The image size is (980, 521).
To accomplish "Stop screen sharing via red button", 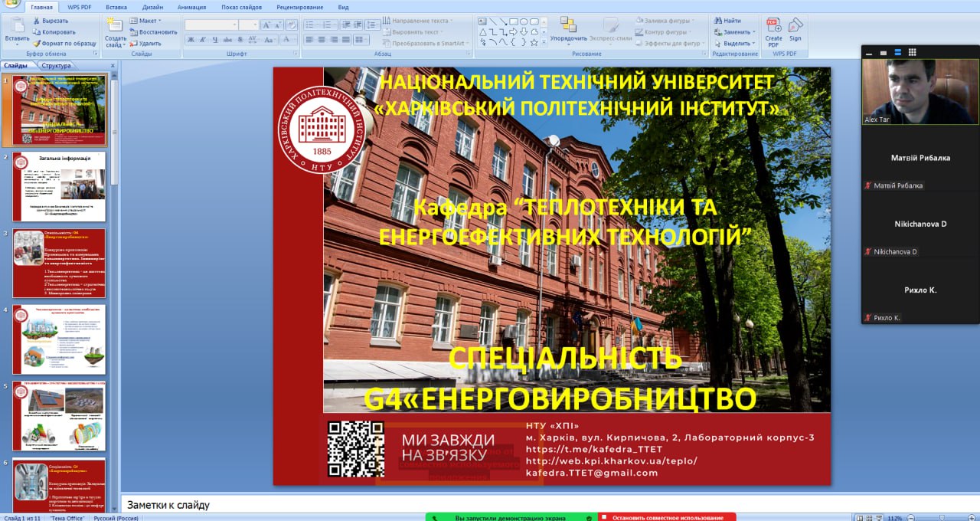I will (666, 517).
